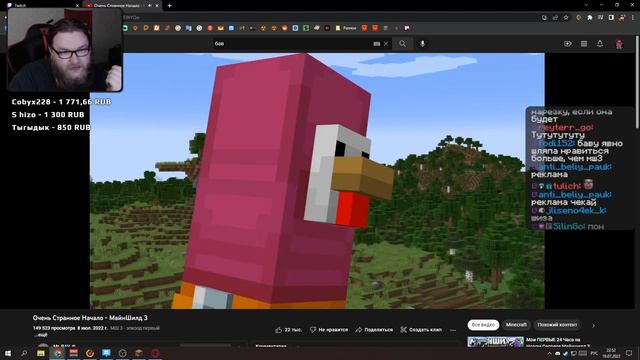Close the YouTube browser tab
640x360 pixels.
pos(157,6)
